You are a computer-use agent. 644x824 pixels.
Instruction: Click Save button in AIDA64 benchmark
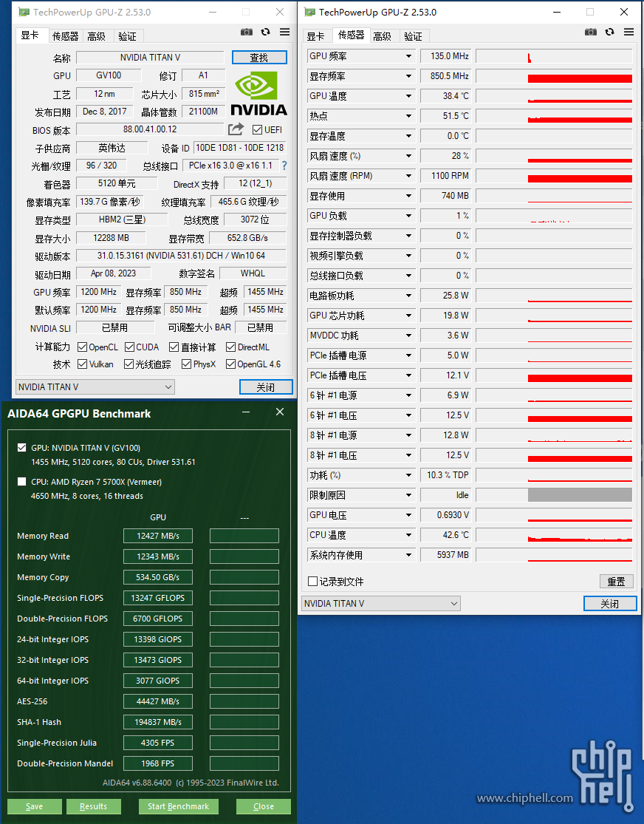coord(35,806)
